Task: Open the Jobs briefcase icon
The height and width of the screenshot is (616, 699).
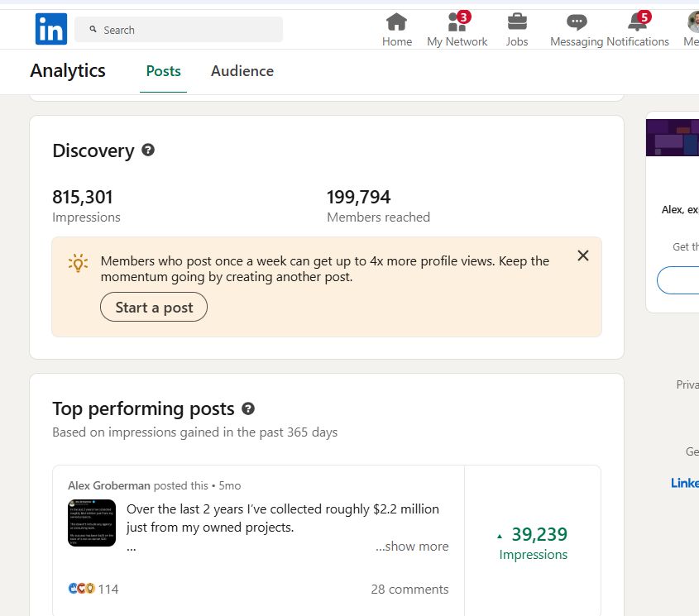Action: (517, 21)
